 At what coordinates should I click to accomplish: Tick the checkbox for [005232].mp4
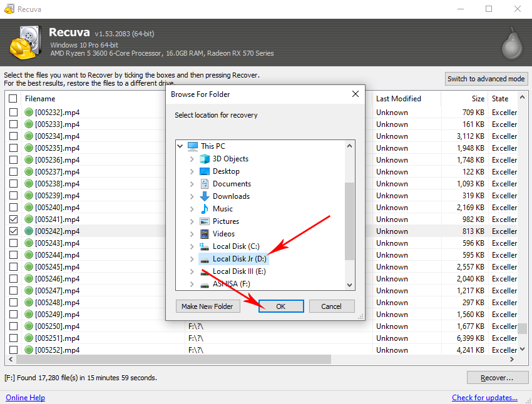tap(13, 112)
